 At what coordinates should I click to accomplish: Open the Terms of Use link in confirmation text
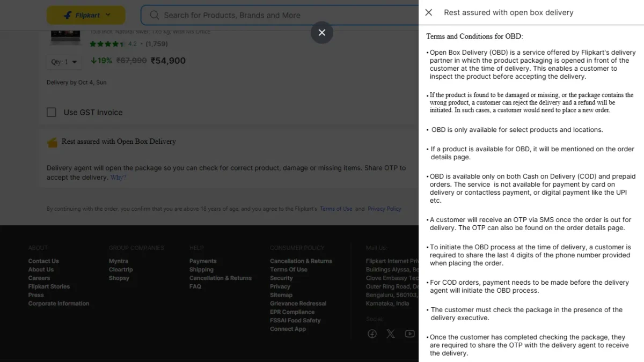[x=336, y=209]
